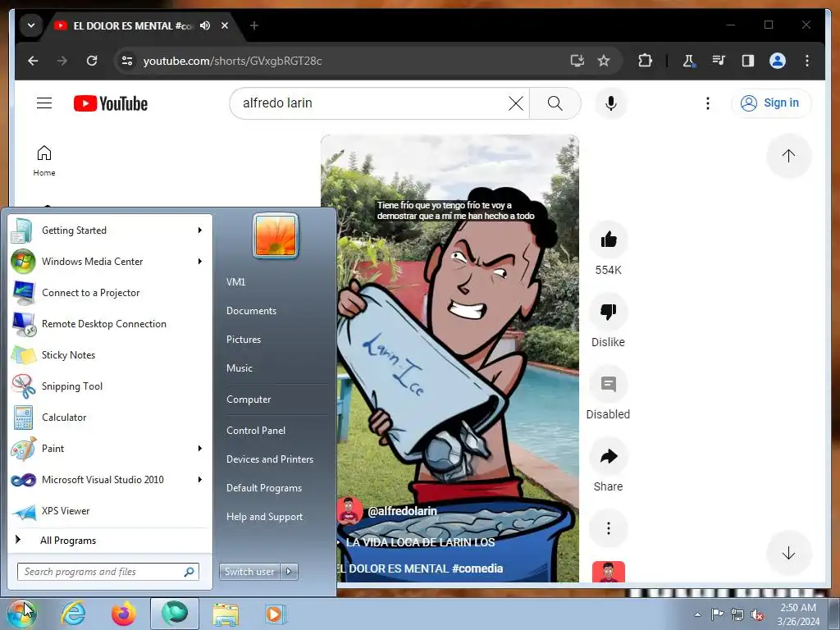The height and width of the screenshot is (630, 840).
Task: Open Documents folder from Start menu
Action: tap(251, 311)
